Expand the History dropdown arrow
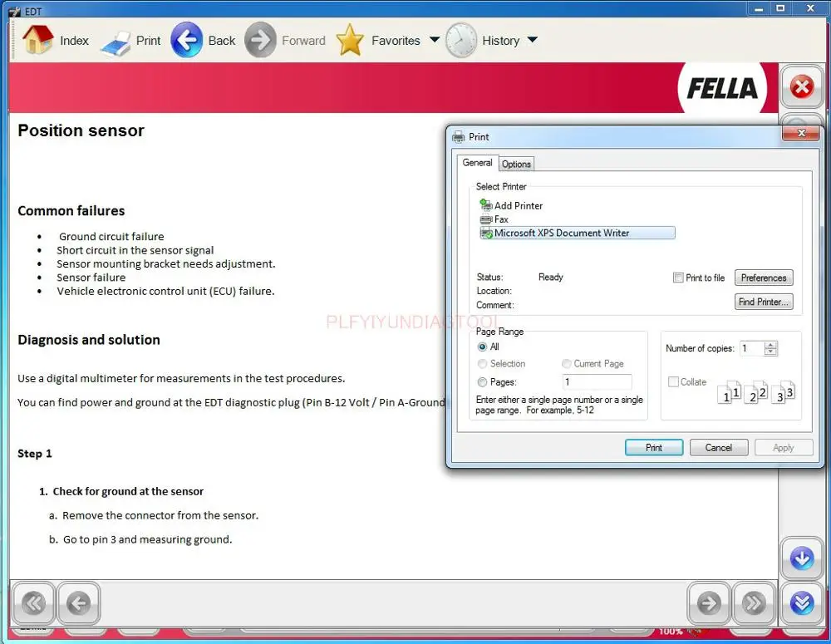This screenshot has width=831, height=644. (x=533, y=40)
